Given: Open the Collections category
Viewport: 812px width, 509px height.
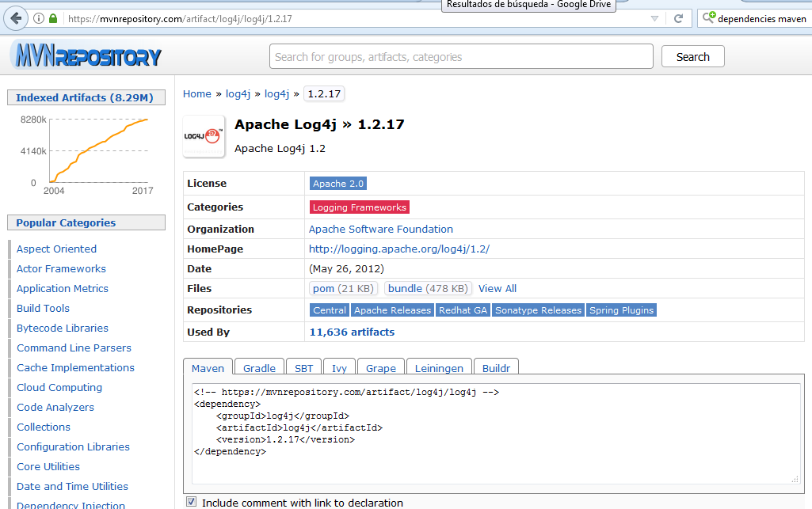Looking at the screenshot, I should coord(44,427).
